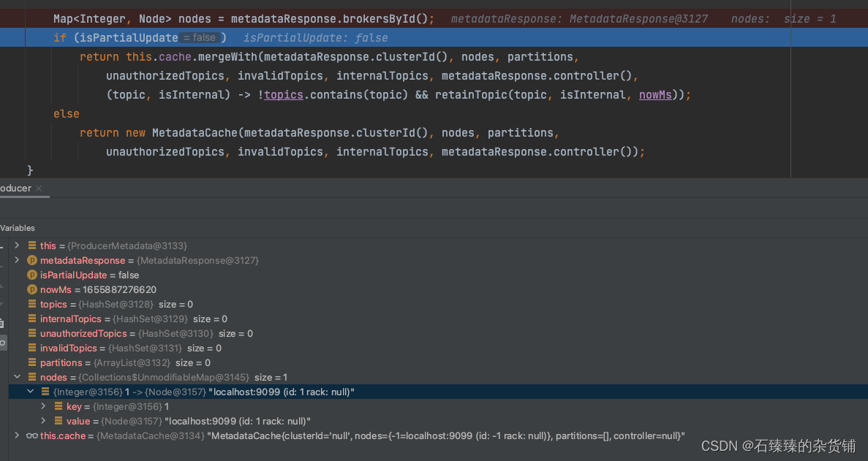Viewport: 868px width, 461px height.
Task: Click the mergeWith method call in code
Action: [x=227, y=57]
